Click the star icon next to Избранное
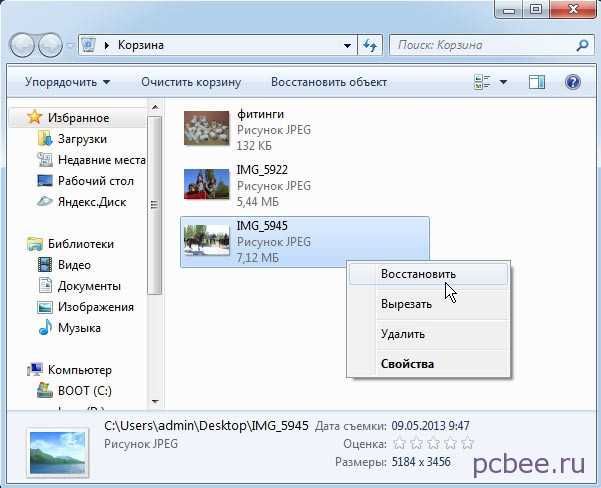 click(34, 117)
